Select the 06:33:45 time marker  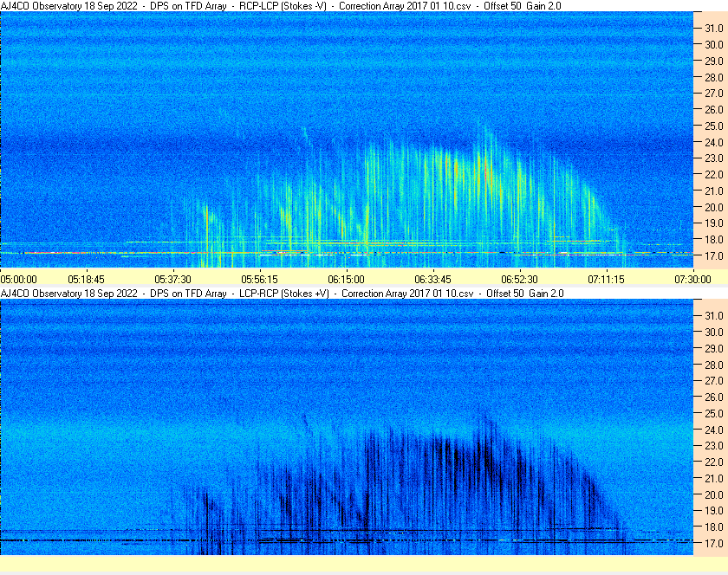(x=432, y=279)
